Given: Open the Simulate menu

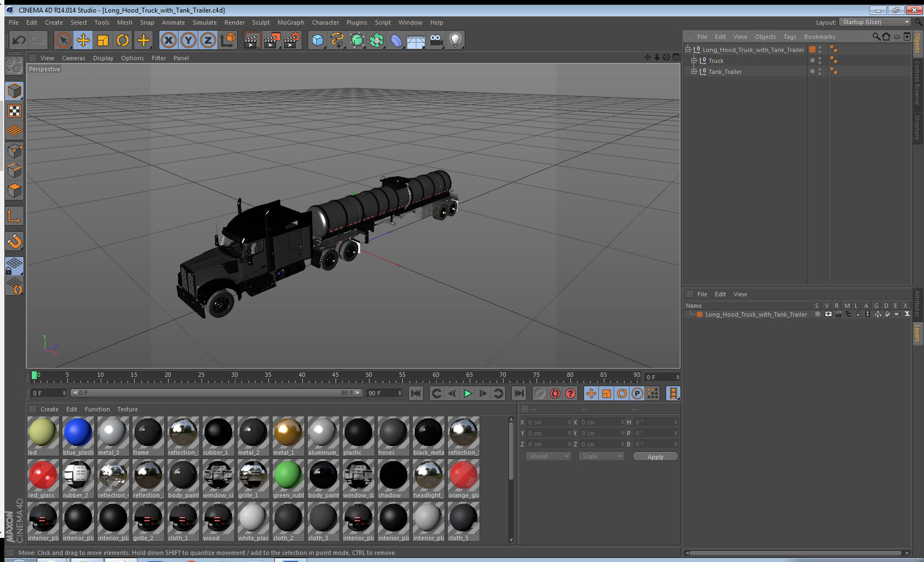Looking at the screenshot, I should click(x=205, y=22).
